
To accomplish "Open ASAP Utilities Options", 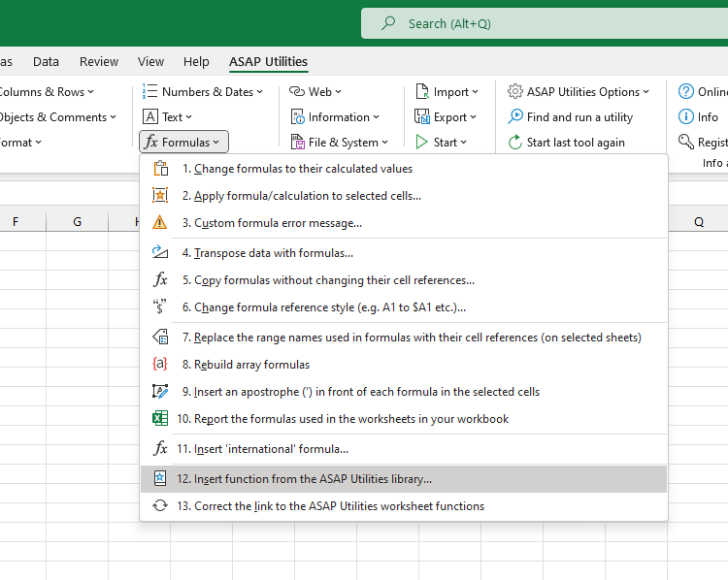I will coord(579,92).
